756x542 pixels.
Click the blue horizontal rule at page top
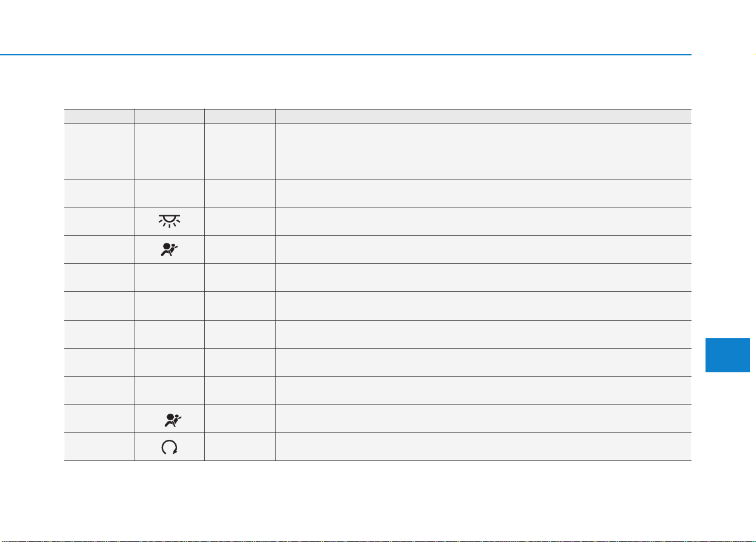point(345,55)
